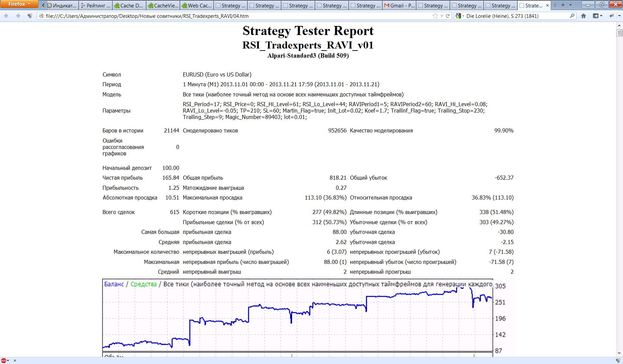Click the search magnifier icon
This screenshot has height=364, width=623.
click(x=572, y=16)
